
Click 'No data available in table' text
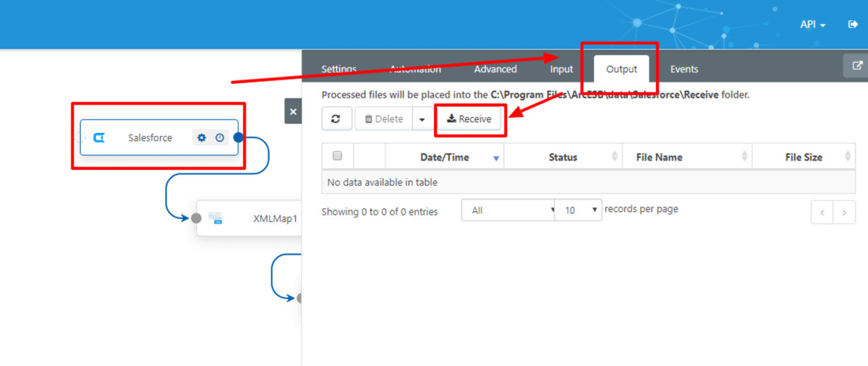pyautogui.click(x=383, y=182)
